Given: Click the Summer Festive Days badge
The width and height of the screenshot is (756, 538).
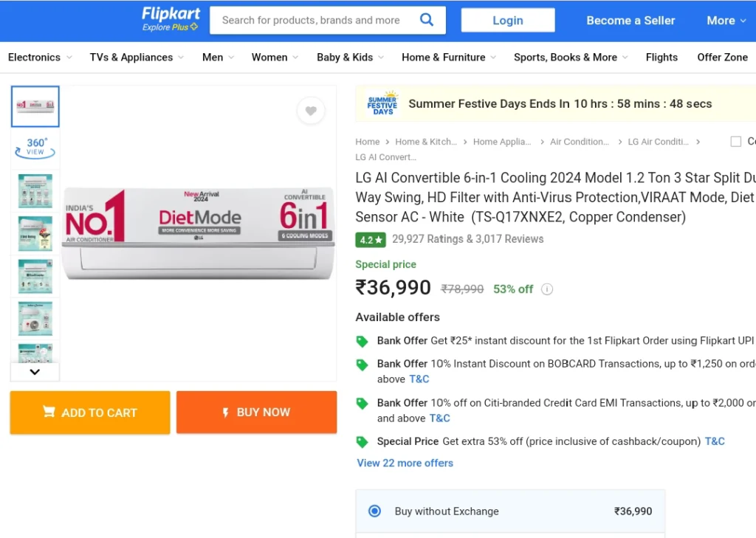Looking at the screenshot, I should point(382,103).
